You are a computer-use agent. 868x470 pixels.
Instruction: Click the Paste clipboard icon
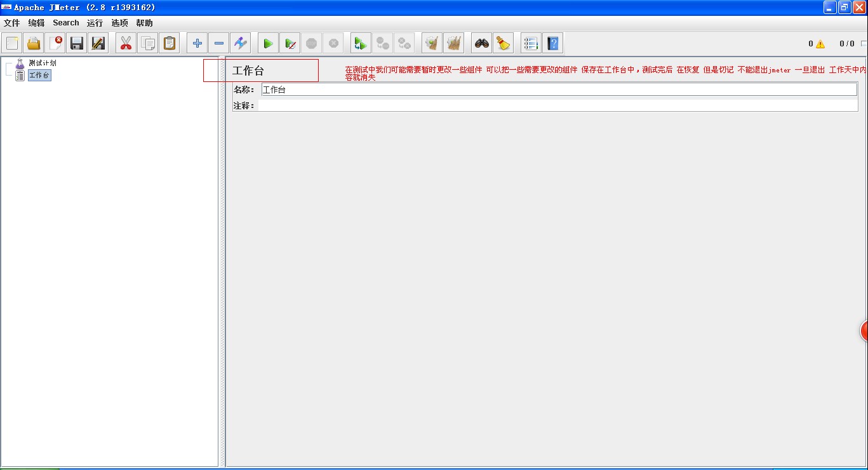[x=169, y=43]
